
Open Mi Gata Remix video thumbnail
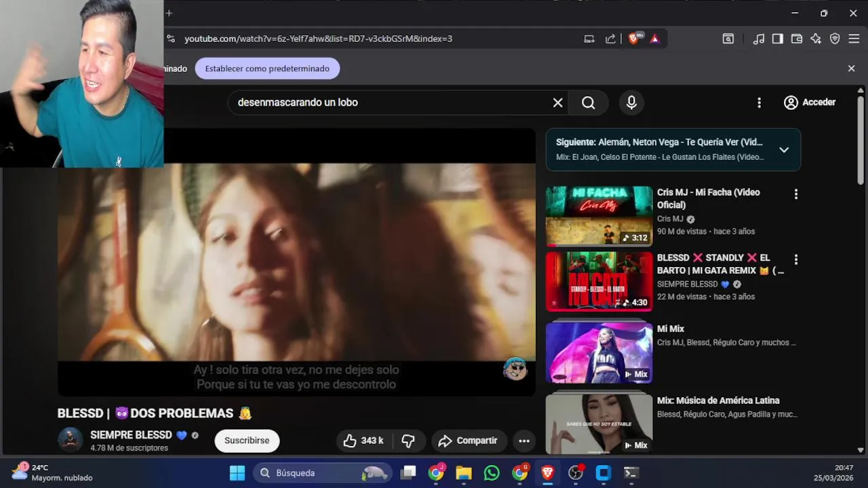coord(599,281)
